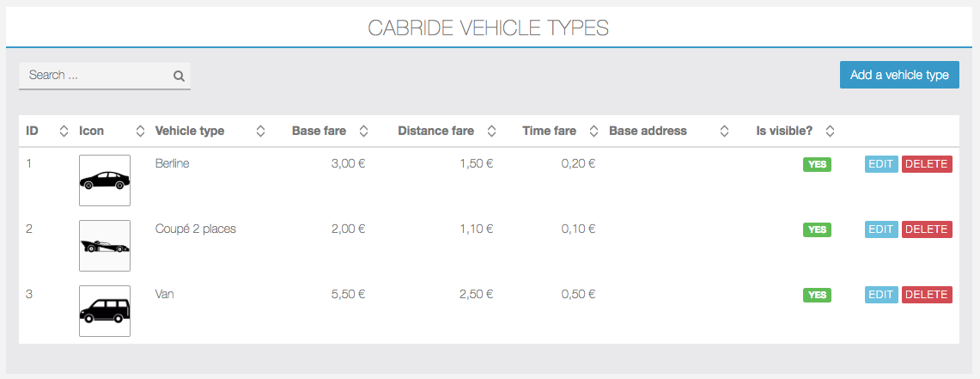Sort by Icon column arrows
Image resolution: width=980 pixels, height=379 pixels.
click(141, 131)
